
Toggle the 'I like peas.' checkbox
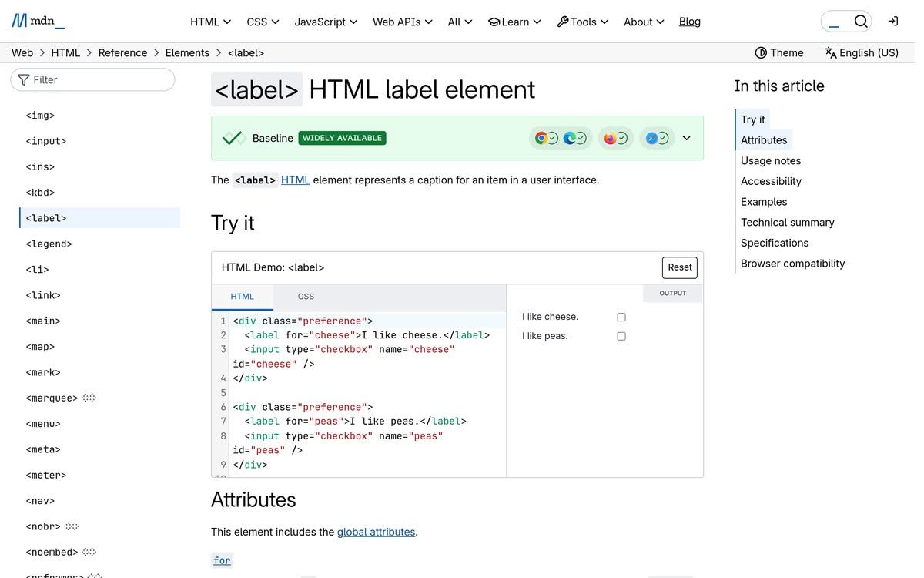coord(621,336)
